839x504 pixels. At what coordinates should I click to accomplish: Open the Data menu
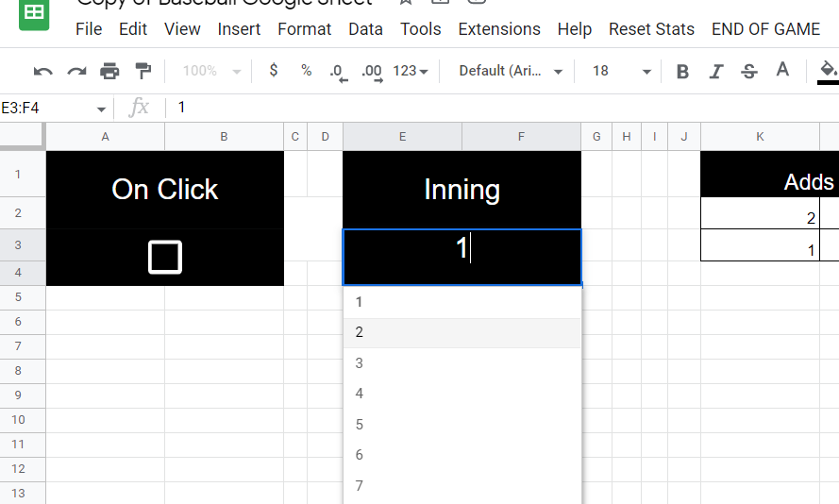coord(365,29)
